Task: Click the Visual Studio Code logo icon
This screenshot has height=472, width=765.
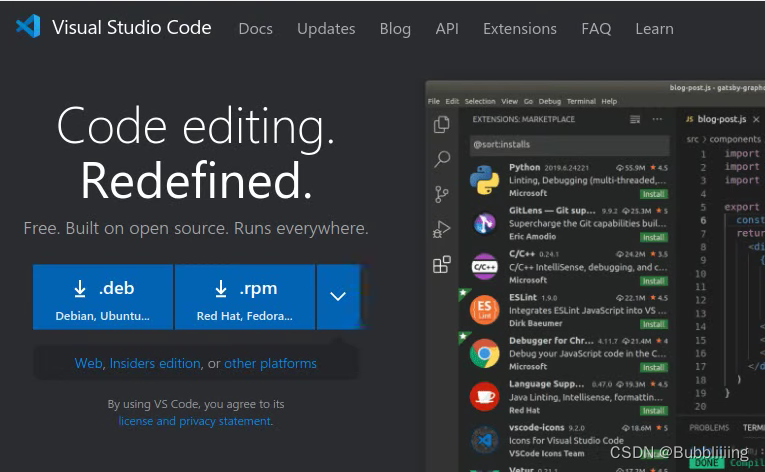Action: coord(28,26)
